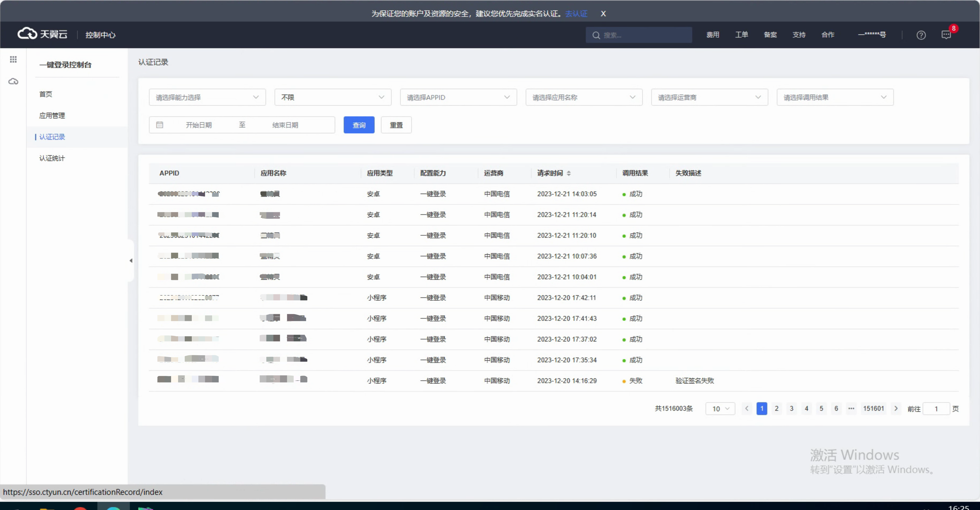Open 备案 in top navigation

click(770, 35)
